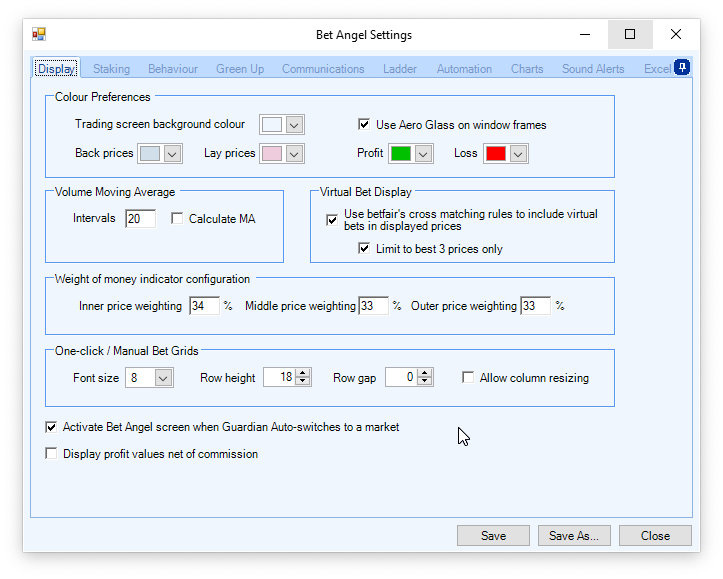Open the Charts tab
Screen dimensions: 723x579
click(x=527, y=69)
